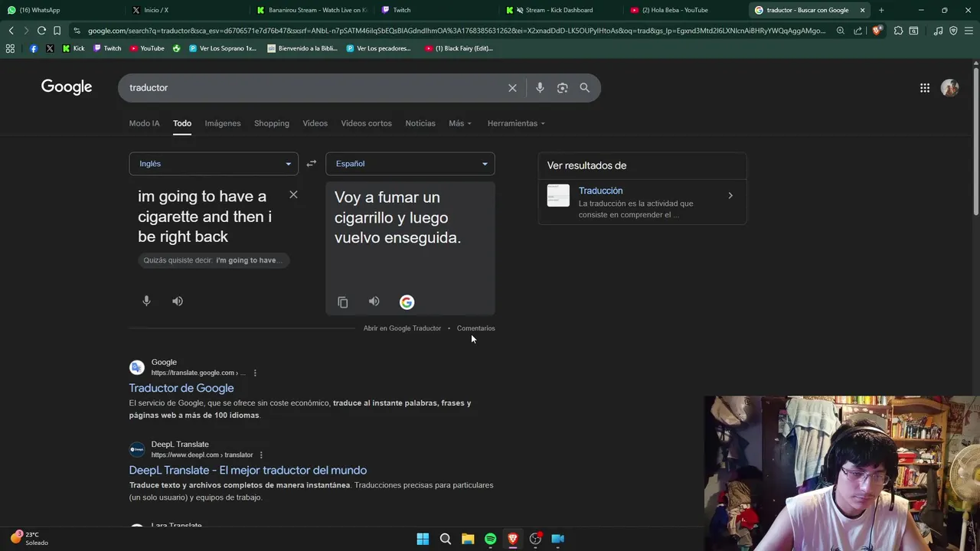
Task: Open more options for translate.google.com result
Action: pyautogui.click(x=255, y=373)
